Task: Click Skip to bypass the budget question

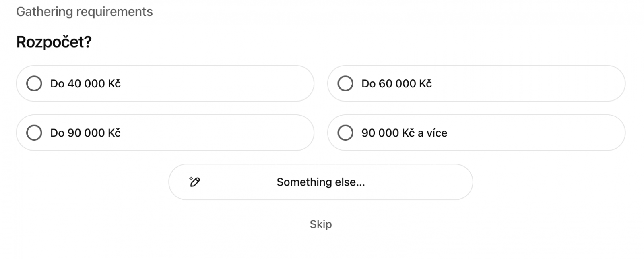Action: pyautogui.click(x=320, y=224)
